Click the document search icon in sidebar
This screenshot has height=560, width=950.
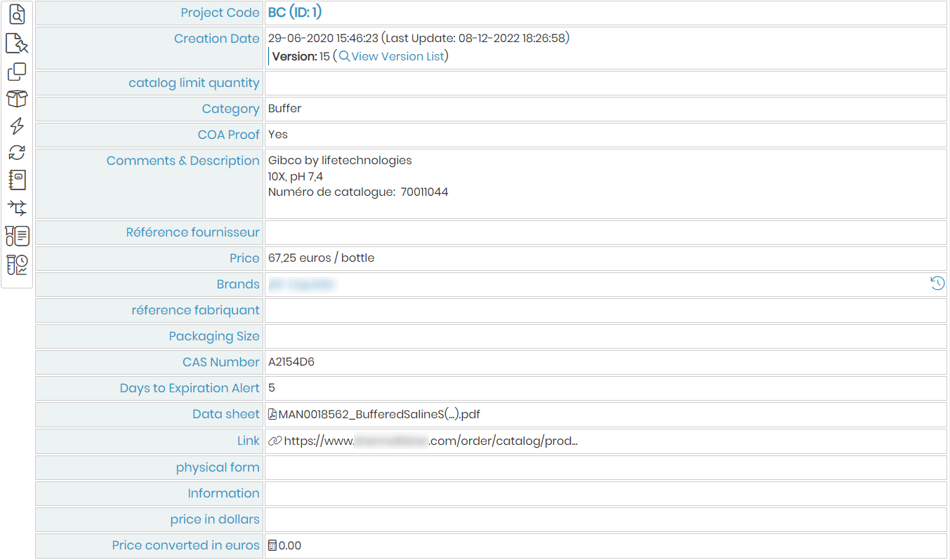point(17,14)
